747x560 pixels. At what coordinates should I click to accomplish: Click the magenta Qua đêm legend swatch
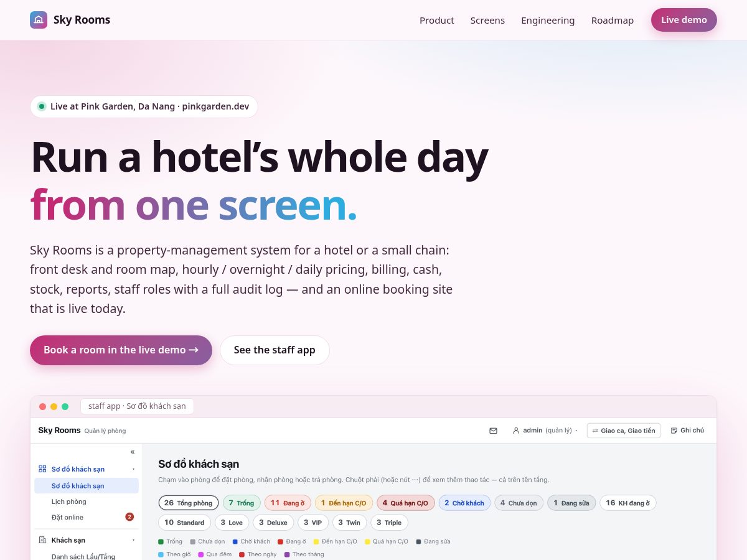tap(201, 554)
